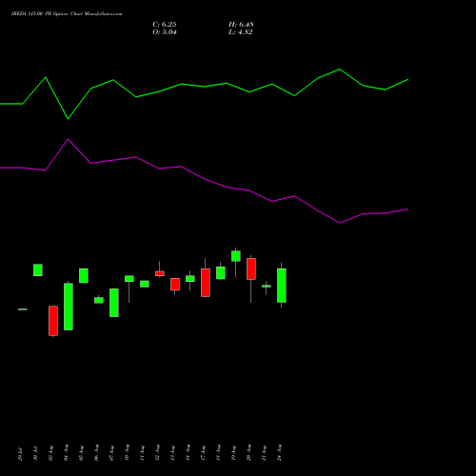This screenshot has height=476, width=476.
Task: Click the '14 Aug' date axis label
Action: click(188, 452)
